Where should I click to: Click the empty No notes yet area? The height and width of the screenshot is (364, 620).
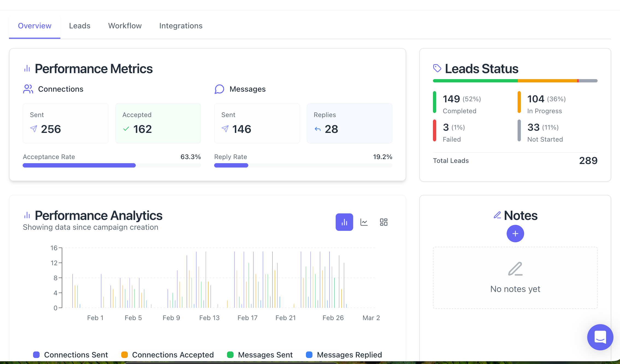[x=515, y=278]
